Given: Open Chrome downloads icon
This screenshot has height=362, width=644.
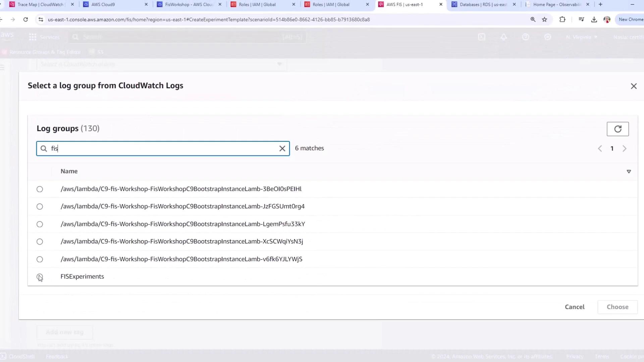Looking at the screenshot, I should click(x=594, y=19).
